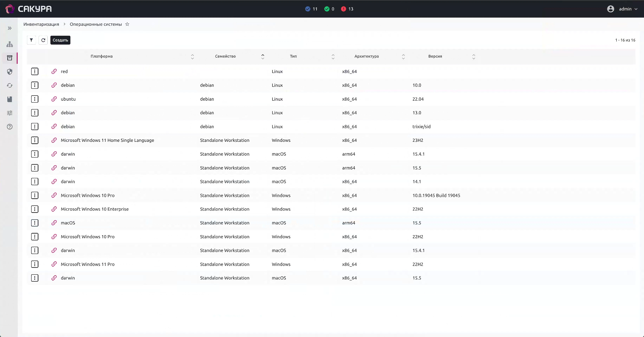The image size is (644, 337).
Task: Click the link icon for Windows 10 Pro 22H2
Action: point(54,237)
